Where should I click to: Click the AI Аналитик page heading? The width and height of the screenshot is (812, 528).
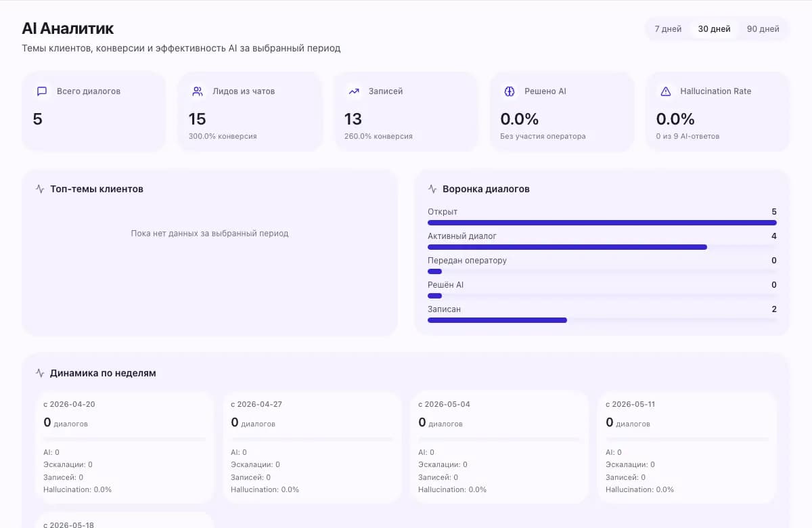(68, 28)
